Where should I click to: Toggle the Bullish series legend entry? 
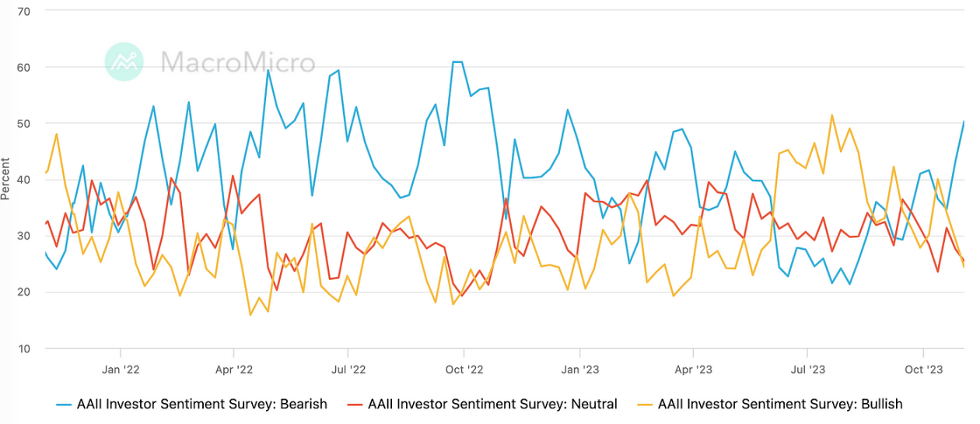click(x=769, y=404)
